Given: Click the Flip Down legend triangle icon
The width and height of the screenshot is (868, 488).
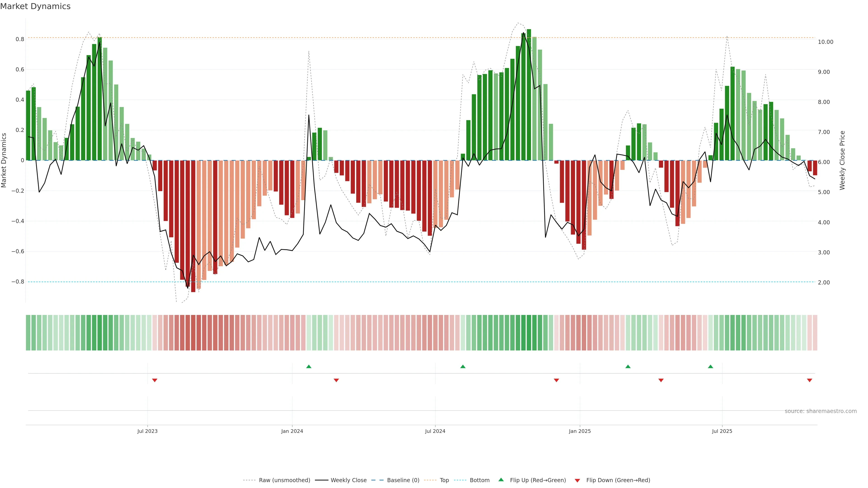Looking at the screenshot, I should (577, 481).
